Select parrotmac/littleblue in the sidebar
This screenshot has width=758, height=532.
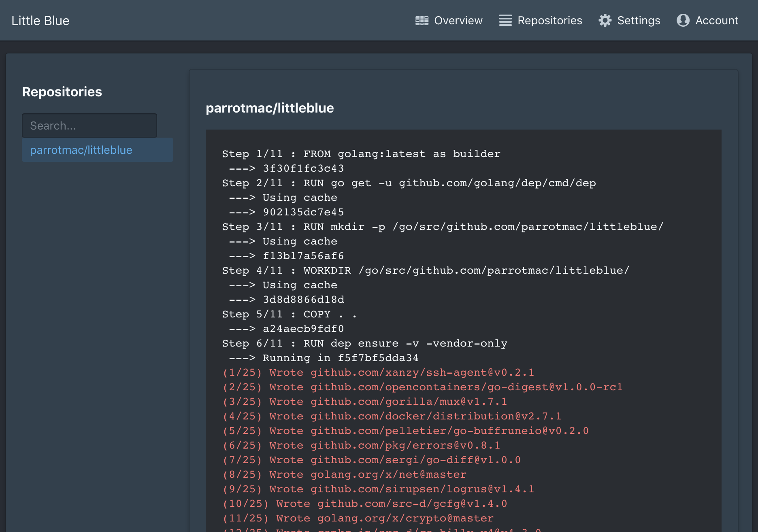point(98,150)
